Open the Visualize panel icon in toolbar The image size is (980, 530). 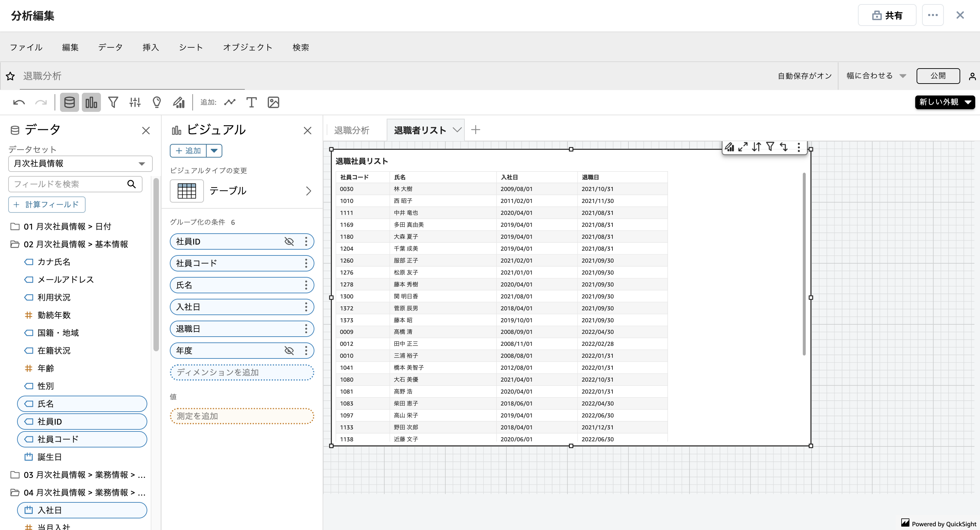coord(91,102)
